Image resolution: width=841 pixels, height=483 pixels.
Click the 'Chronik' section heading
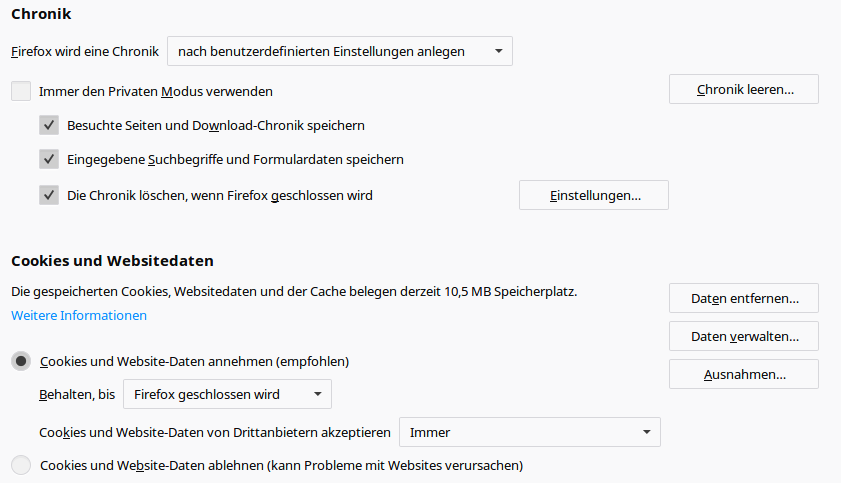(x=41, y=14)
